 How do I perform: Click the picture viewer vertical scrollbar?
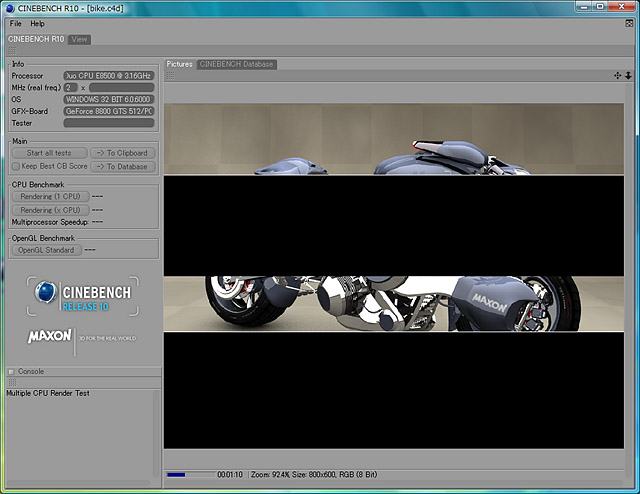coord(629,280)
